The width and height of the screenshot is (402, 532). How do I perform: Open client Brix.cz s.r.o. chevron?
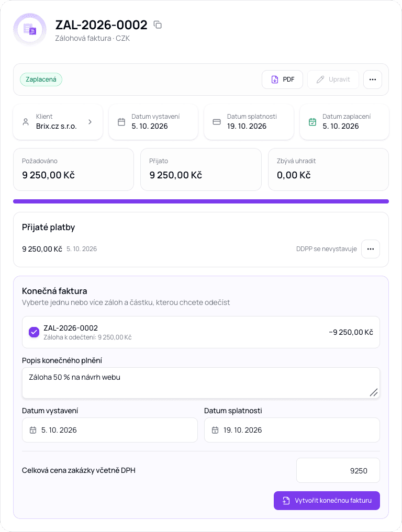90,122
